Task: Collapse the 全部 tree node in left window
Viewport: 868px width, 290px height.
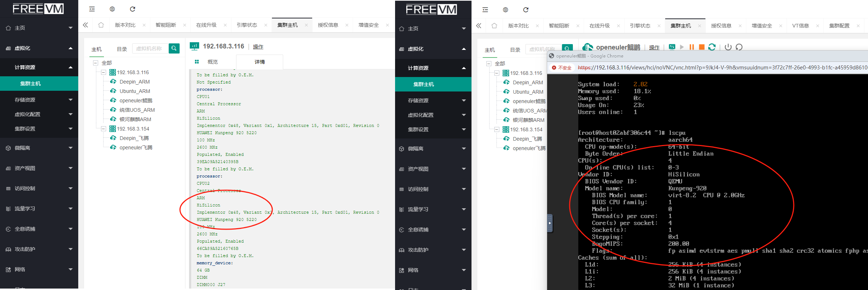Action: pyautogui.click(x=96, y=63)
